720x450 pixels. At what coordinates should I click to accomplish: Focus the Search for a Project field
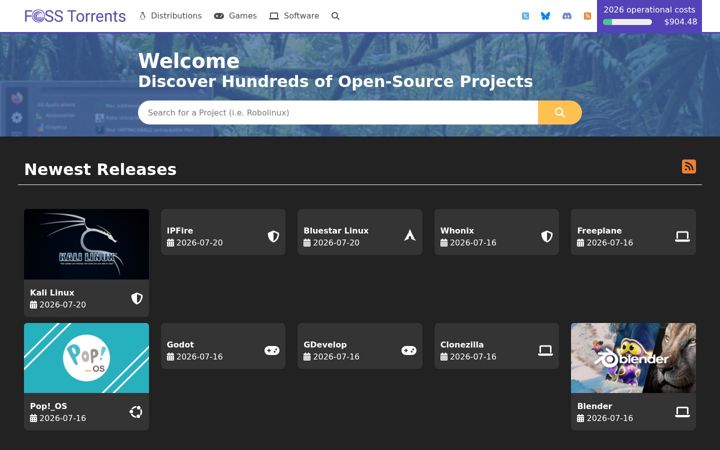(338, 112)
